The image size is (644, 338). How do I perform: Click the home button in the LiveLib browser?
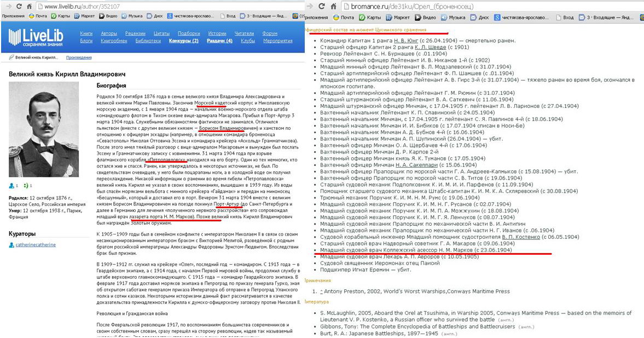[x=29, y=6]
